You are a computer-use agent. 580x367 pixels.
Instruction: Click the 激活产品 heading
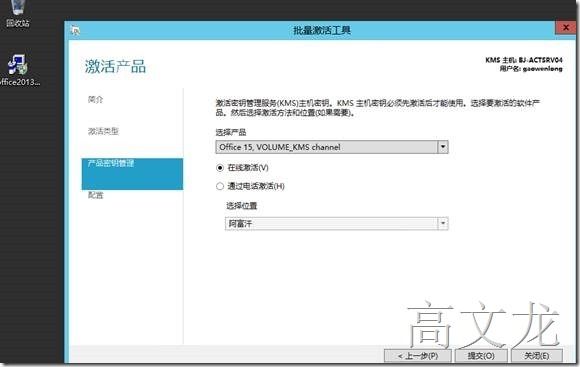(115, 67)
